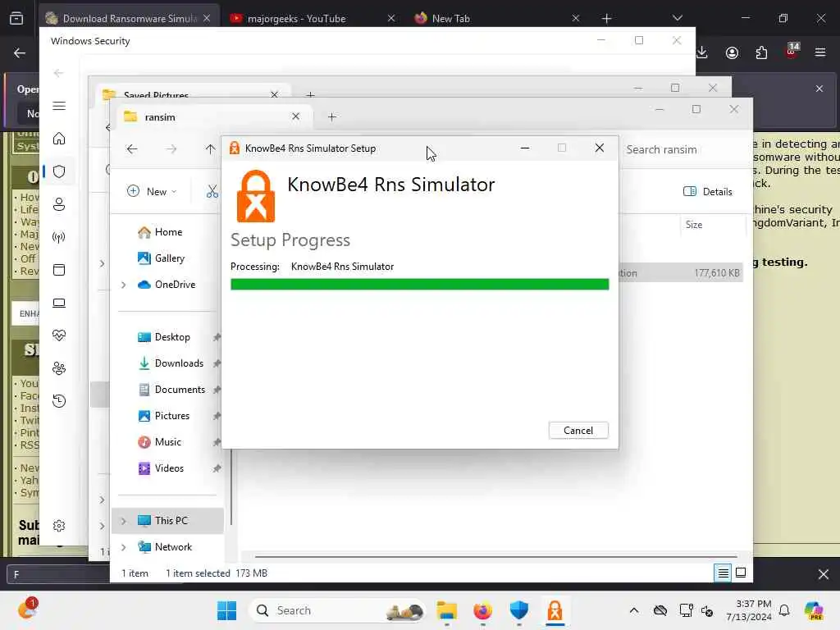The image size is (840, 630).
Task: Open a new Firefox tab
Action: point(606,18)
